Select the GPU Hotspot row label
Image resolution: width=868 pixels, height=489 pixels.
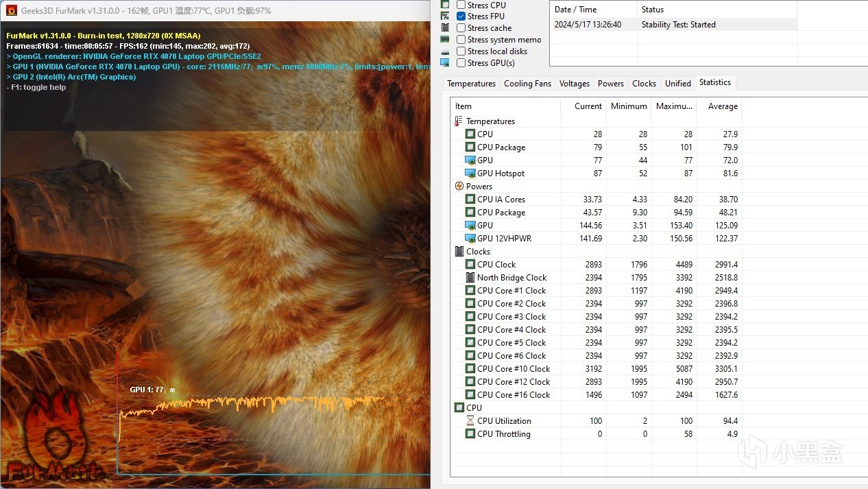tap(501, 174)
